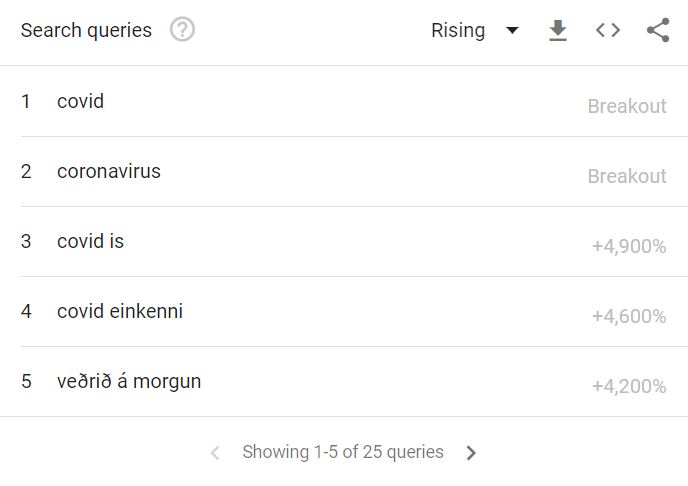Open embed code icon
The width and height of the screenshot is (688, 486).
tap(608, 30)
